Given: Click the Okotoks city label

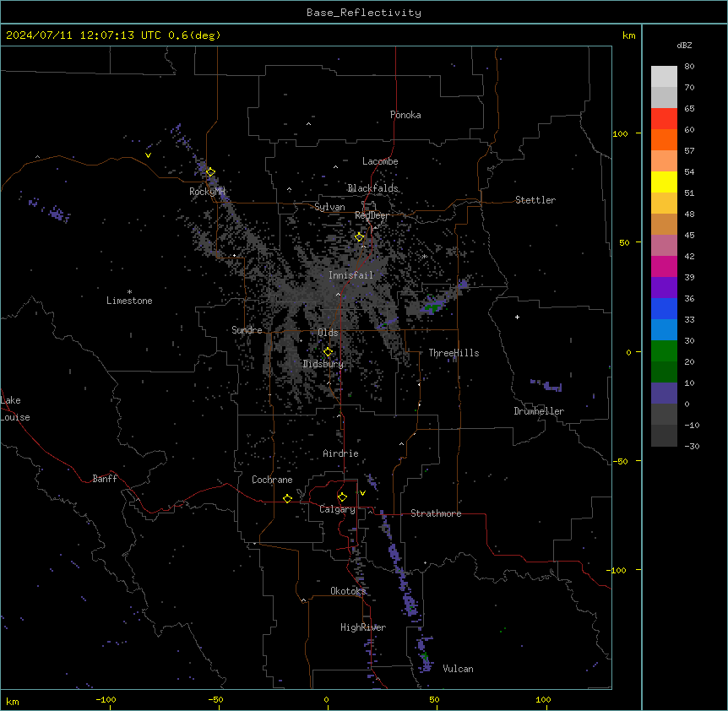Looking at the screenshot, I should click(x=348, y=591).
